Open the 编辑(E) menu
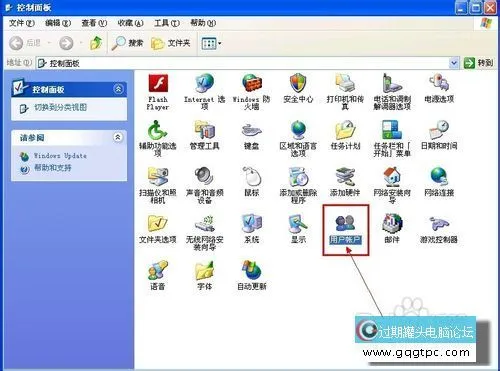The height and width of the screenshot is (371, 500). pyautogui.click(x=58, y=23)
